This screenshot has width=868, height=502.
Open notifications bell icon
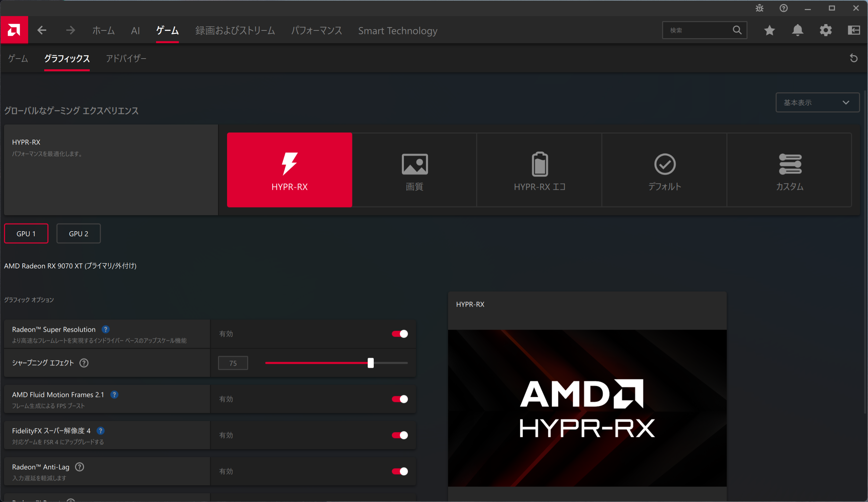[797, 30]
